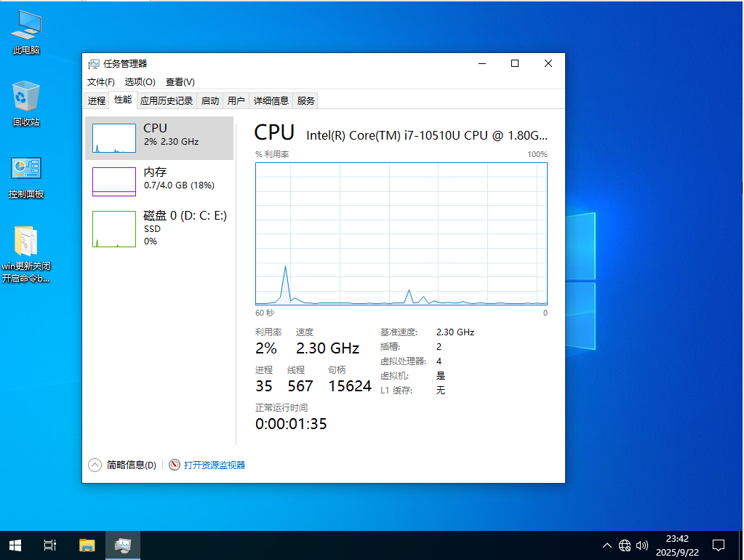Switch to the 详细信息 tab
The height and width of the screenshot is (560, 744).
tap(271, 100)
